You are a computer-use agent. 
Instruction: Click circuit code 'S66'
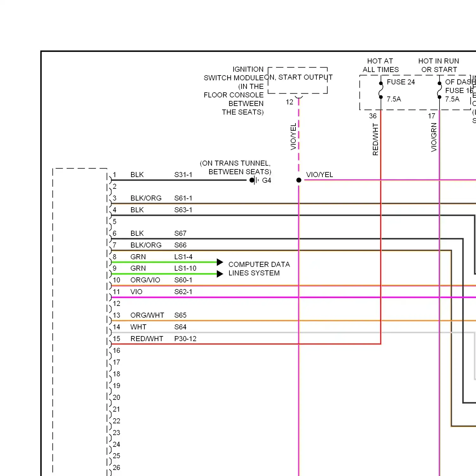(180, 245)
